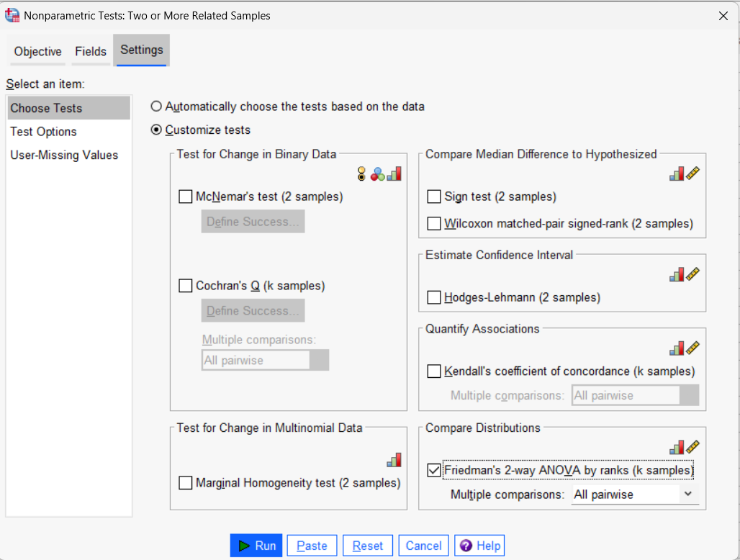Click the scale fields bar-chart icon in Binary Data panel
740x560 pixels.
point(394,173)
